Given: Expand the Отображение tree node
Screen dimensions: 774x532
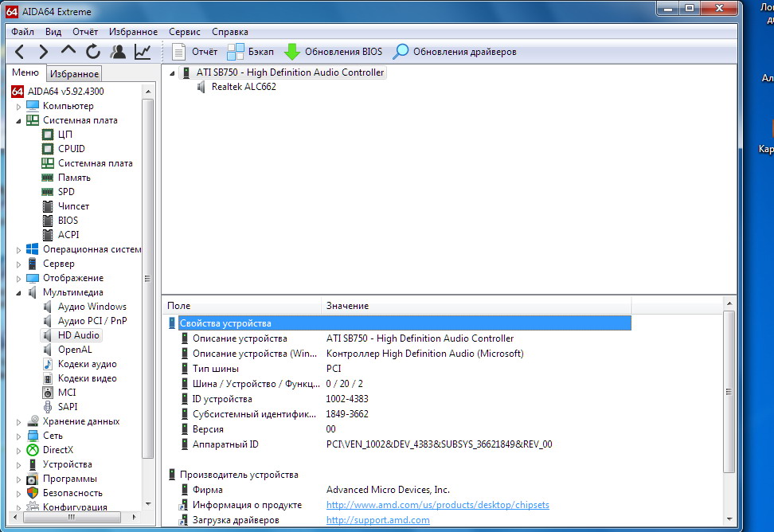Looking at the screenshot, I should tap(18, 278).
